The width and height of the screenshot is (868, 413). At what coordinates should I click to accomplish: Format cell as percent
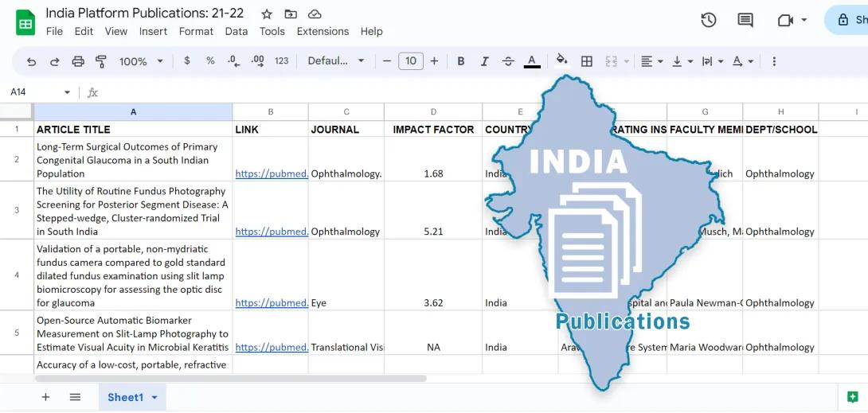click(x=210, y=60)
